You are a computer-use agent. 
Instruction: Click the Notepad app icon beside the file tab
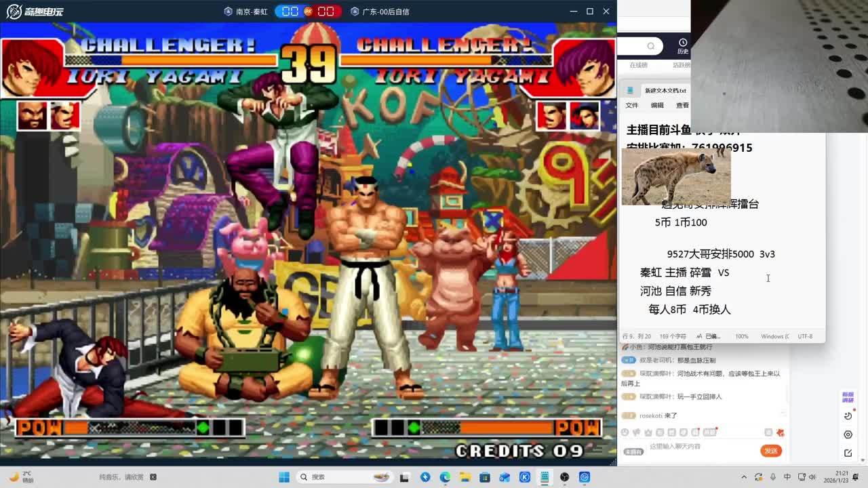click(x=631, y=90)
